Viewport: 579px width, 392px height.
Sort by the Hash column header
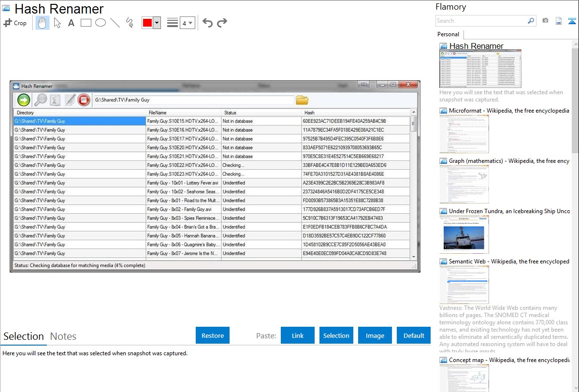(356, 113)
